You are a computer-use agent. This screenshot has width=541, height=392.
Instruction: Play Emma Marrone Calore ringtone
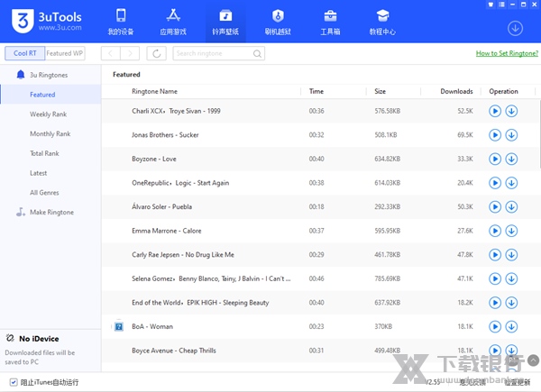pos(495,231)
